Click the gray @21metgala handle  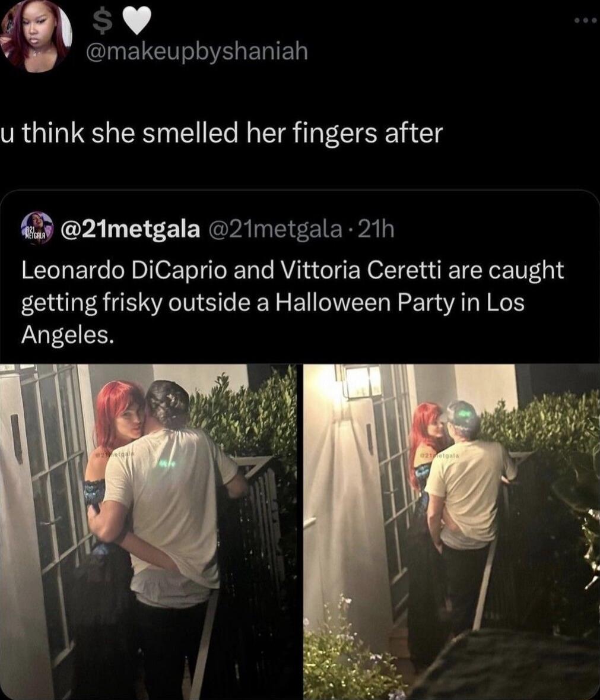pyautogui.click(x=273, y=229)
